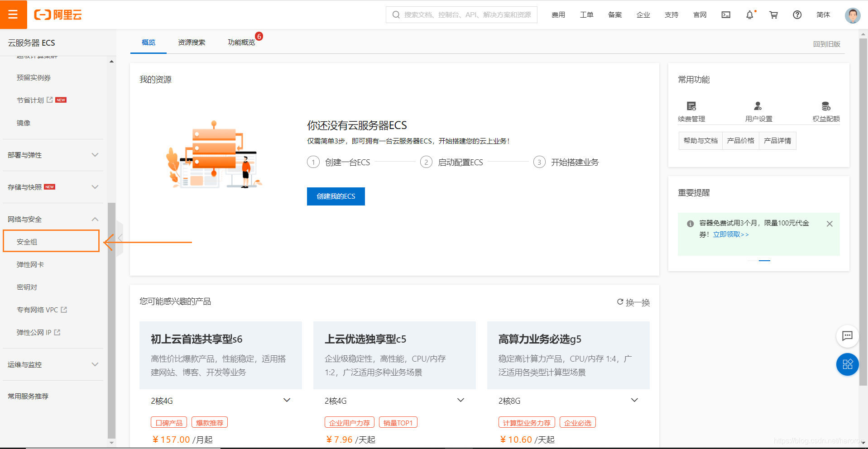
Task: Refresh products with 换一换
Action: [633, 302]
